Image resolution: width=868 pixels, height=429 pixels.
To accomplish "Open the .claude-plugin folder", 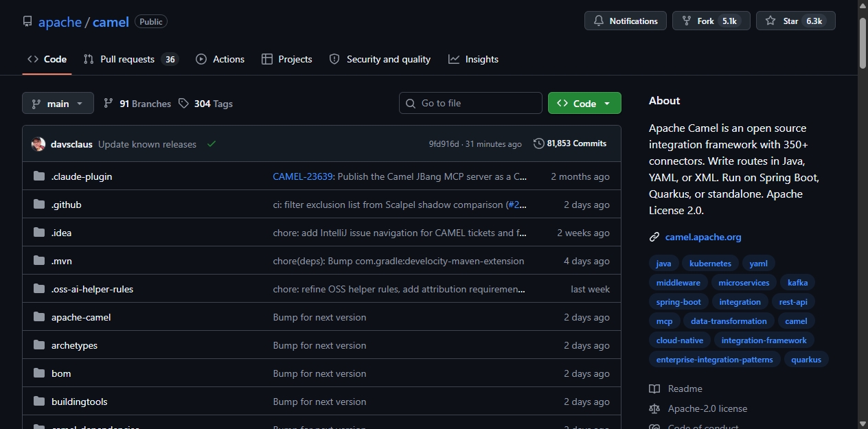I will point(82,176).
